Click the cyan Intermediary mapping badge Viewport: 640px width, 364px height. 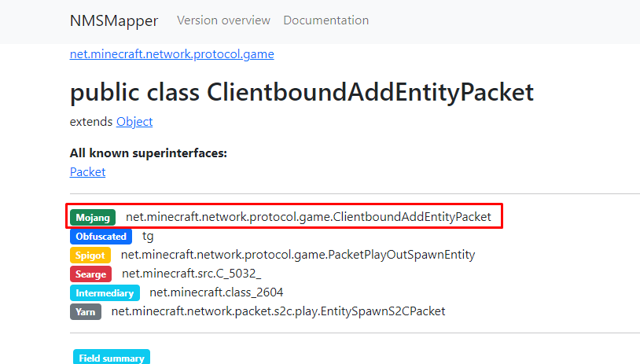click(x=105, y=293)
